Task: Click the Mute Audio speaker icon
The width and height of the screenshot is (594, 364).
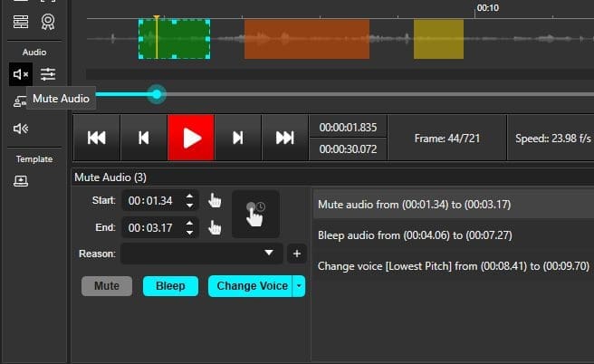Action: coord(21,74)
